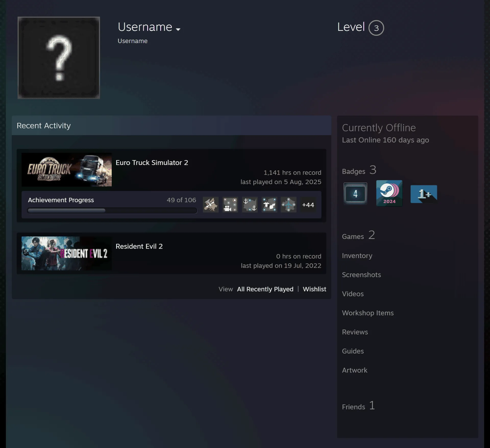Open Resident Evil 2 banner image
Image resolution: width=490 pixels, height=448 pixels.
(67, 253)
